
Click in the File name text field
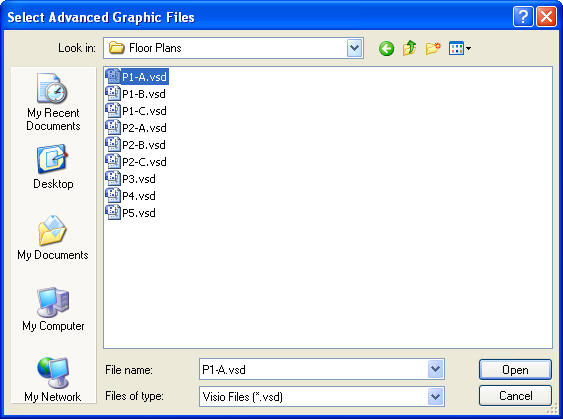pos(313,369)
